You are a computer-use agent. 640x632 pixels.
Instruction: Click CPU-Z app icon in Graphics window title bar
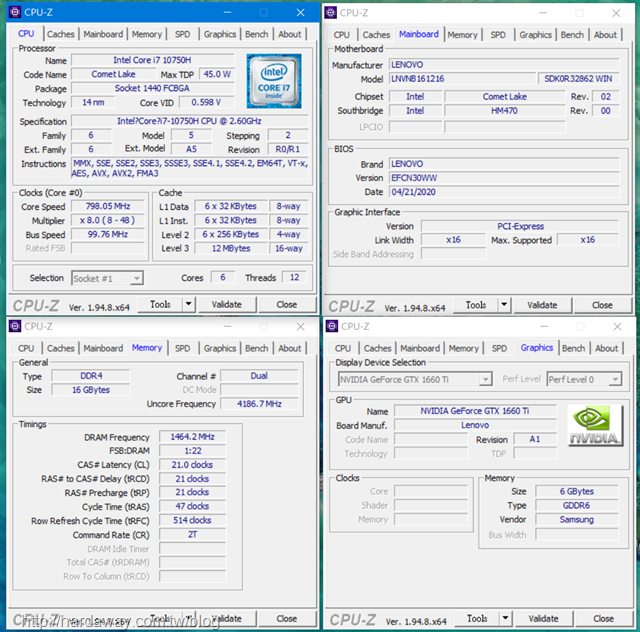point(332,326)
